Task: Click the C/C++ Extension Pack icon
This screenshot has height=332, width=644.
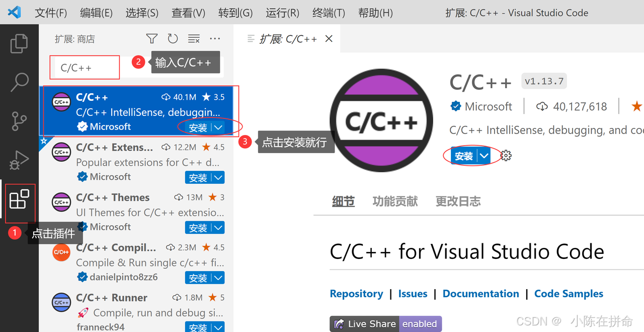Action: click(x=61, y=152)
